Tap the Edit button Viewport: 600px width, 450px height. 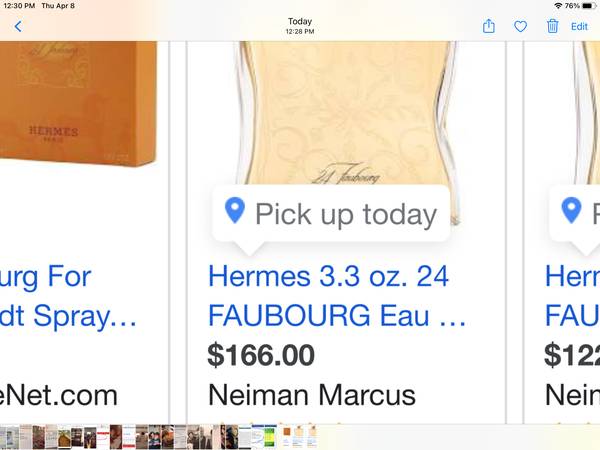click(579, 26)
